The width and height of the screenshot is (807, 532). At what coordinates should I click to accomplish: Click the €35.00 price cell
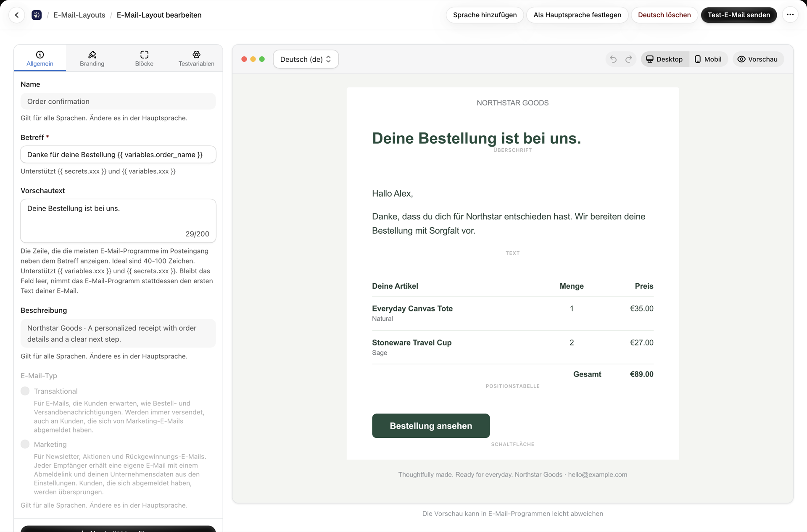pos(641,308)
